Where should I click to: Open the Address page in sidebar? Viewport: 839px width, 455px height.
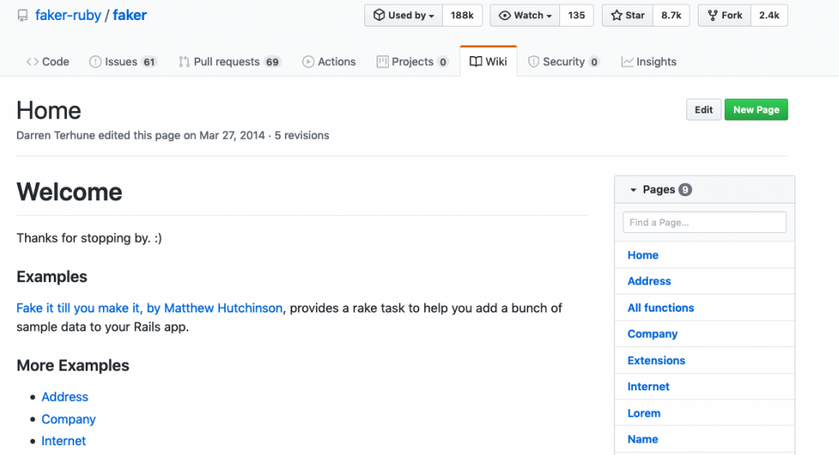pyautogui.click(x=649, y=281)
